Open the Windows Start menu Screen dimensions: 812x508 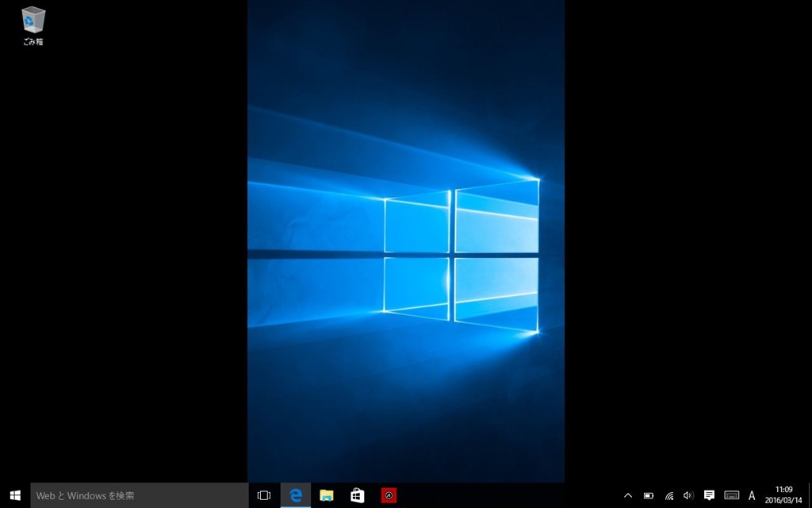15,495
